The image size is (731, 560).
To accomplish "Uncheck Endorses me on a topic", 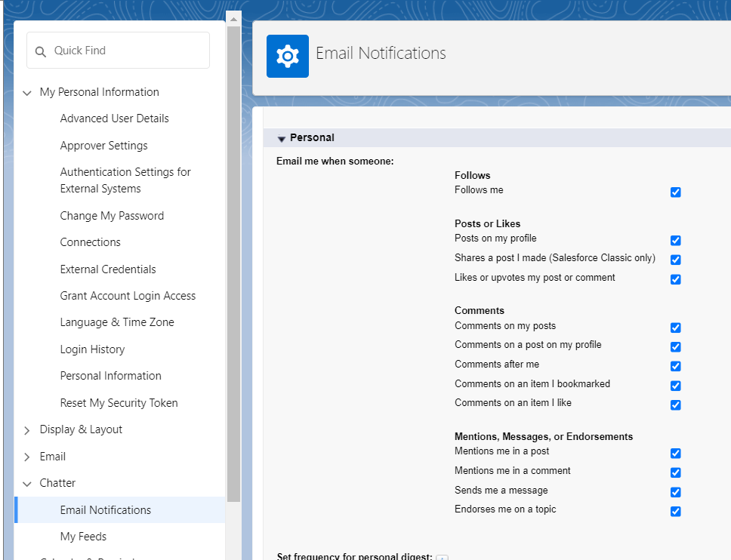I will pyautogui.click(x=676, y=511).
